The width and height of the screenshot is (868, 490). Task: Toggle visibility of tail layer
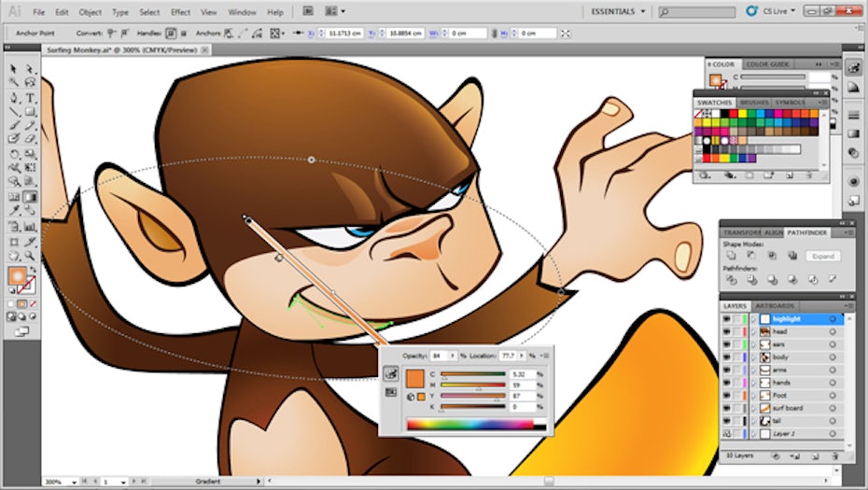click(x=726, y=421)
